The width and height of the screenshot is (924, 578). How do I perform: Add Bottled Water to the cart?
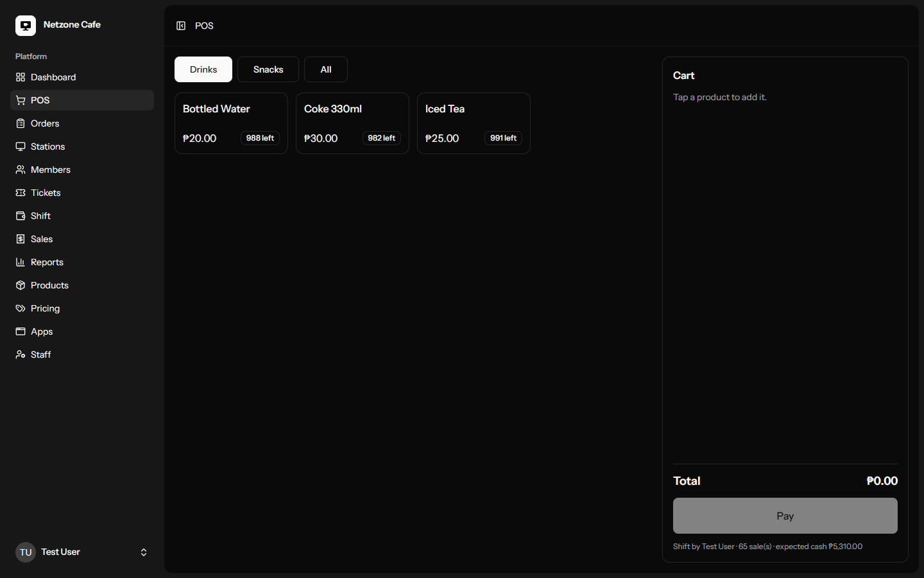pos(231,123)
